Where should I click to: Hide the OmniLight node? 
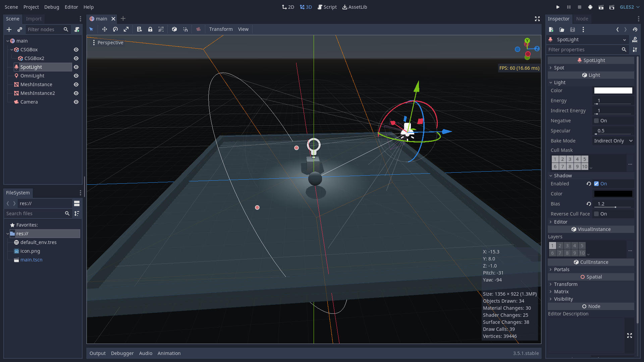click(x=76, y=76)
